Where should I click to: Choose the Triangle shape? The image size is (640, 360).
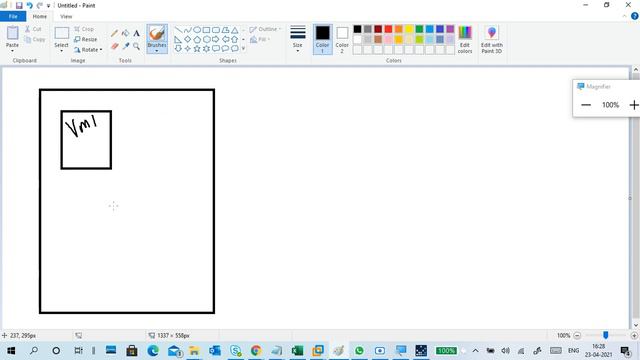(x=235, y=30)
